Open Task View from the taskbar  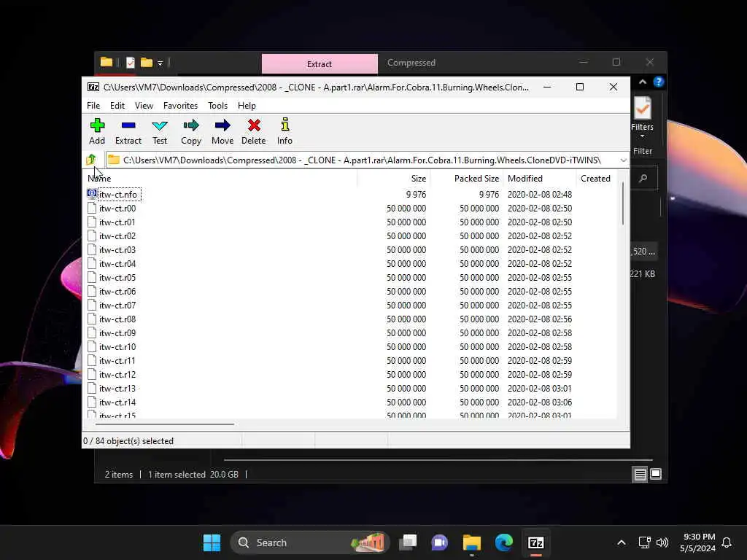[408, 542]
